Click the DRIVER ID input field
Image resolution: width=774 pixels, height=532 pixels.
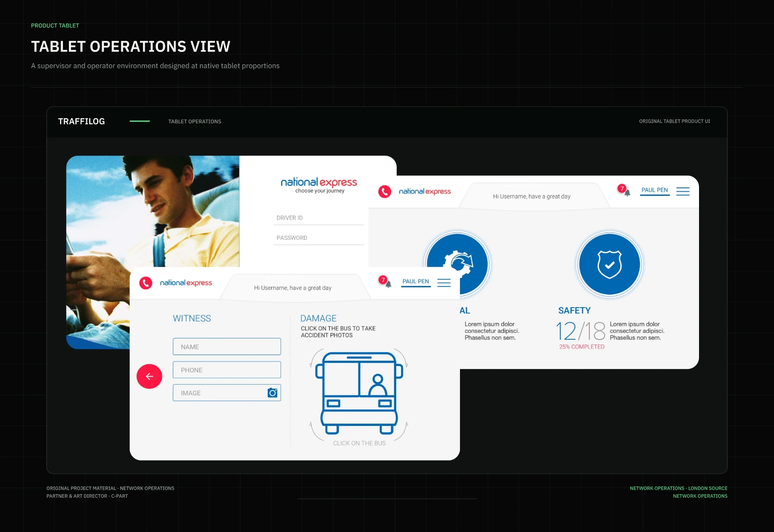pyautogui.click(x=319, y=218)
